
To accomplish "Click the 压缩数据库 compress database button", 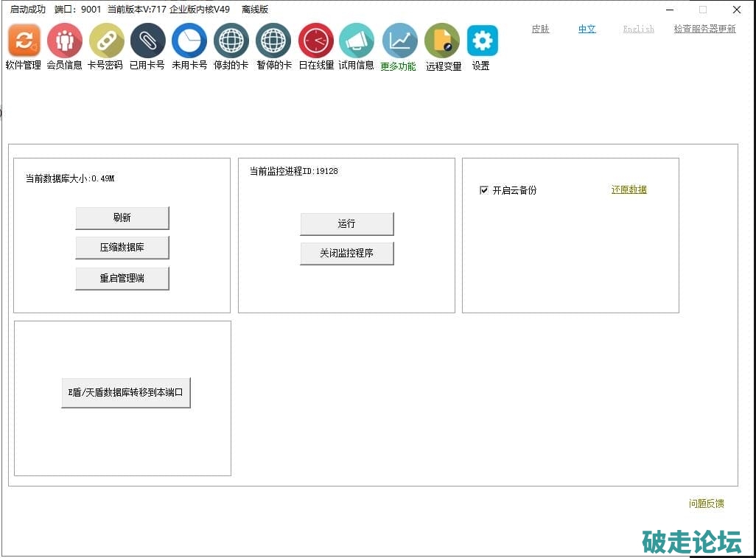I will tap(122, 248).
